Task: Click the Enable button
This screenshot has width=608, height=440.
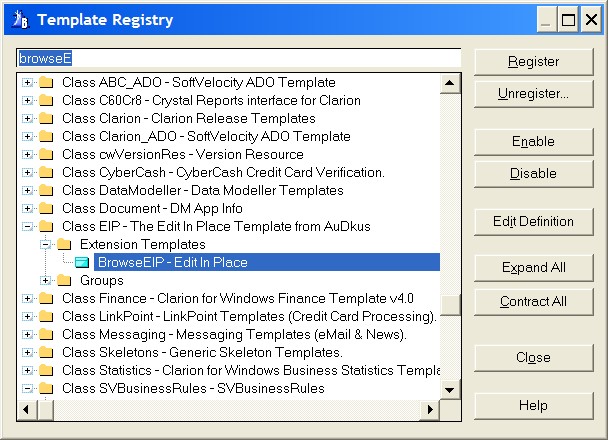Action: tap(534, 141)
